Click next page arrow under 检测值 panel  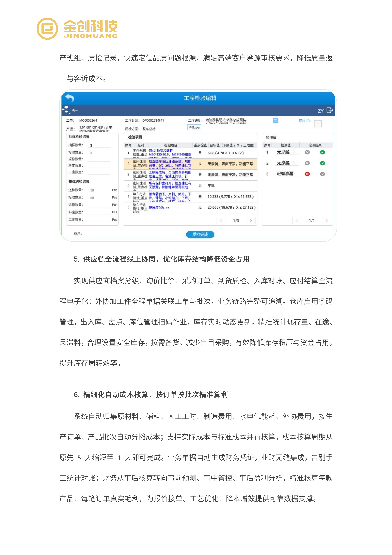click(x=327, y=220)
